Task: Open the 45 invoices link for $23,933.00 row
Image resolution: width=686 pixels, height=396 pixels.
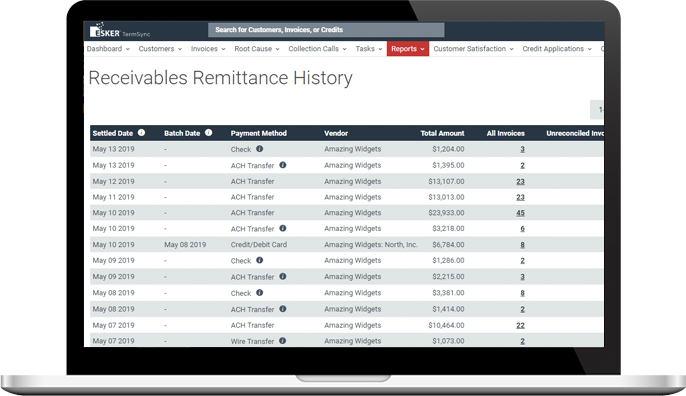Action: [x=520, y=213]
